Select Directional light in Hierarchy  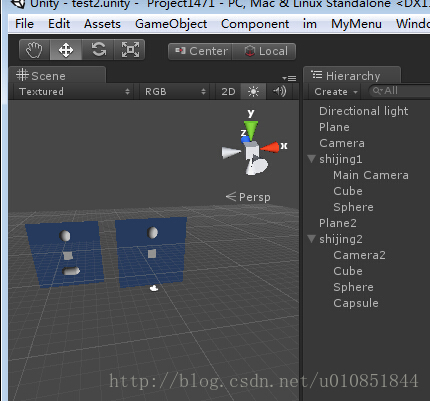pos(363,111)
